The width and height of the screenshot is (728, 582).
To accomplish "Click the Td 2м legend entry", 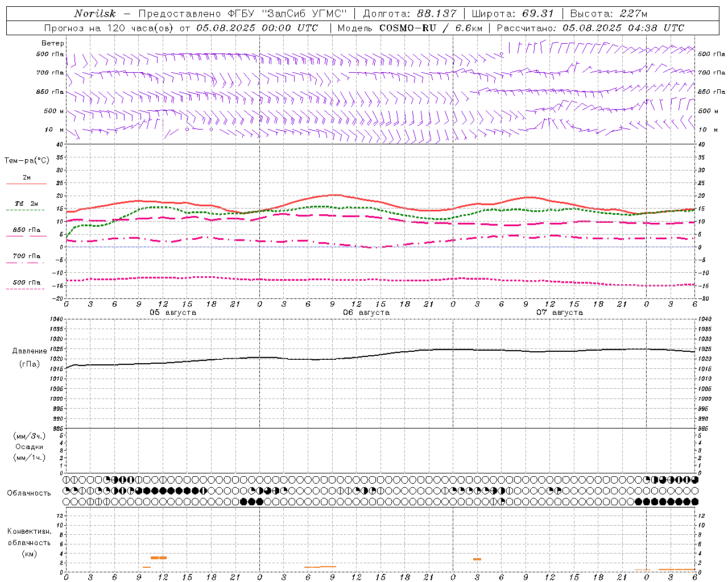I will (27, 203).
